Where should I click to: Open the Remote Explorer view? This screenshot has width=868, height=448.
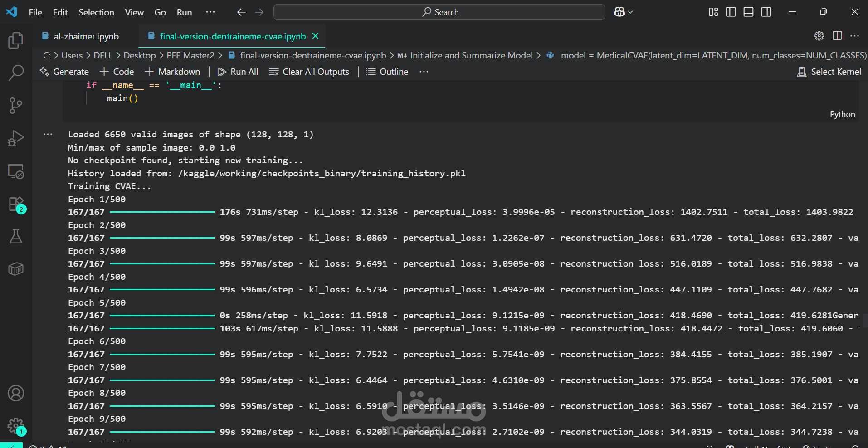coord(16,171)
